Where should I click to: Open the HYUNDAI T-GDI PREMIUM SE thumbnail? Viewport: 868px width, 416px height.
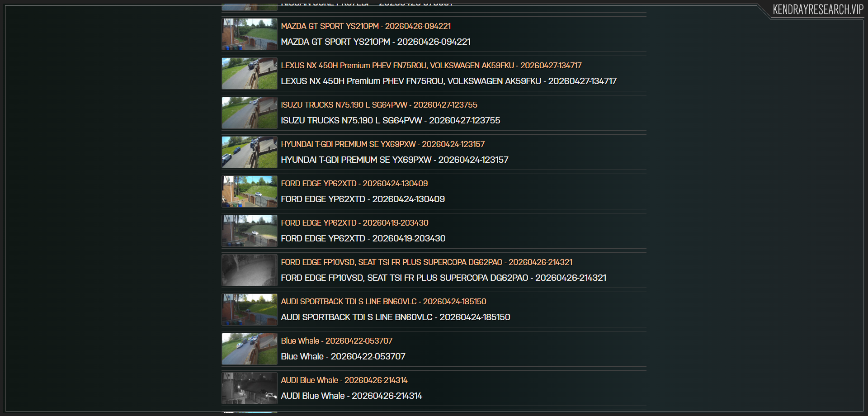(x=250, y=152)
